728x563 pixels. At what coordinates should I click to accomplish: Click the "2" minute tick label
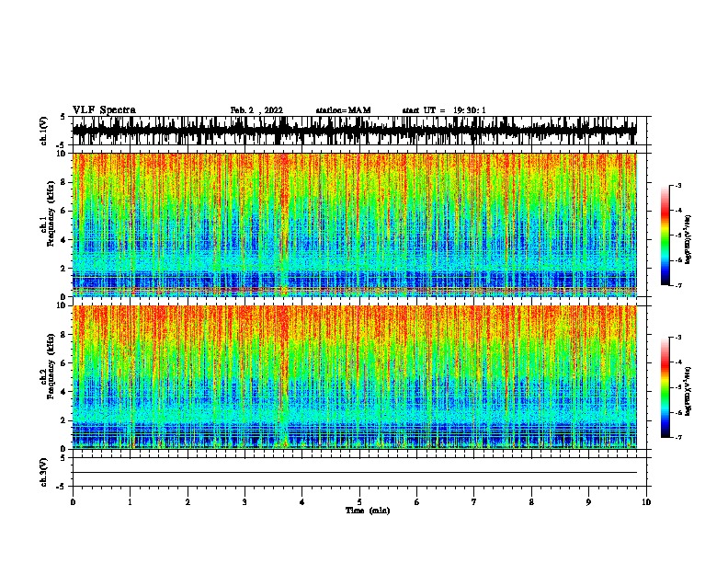(188, 502)
